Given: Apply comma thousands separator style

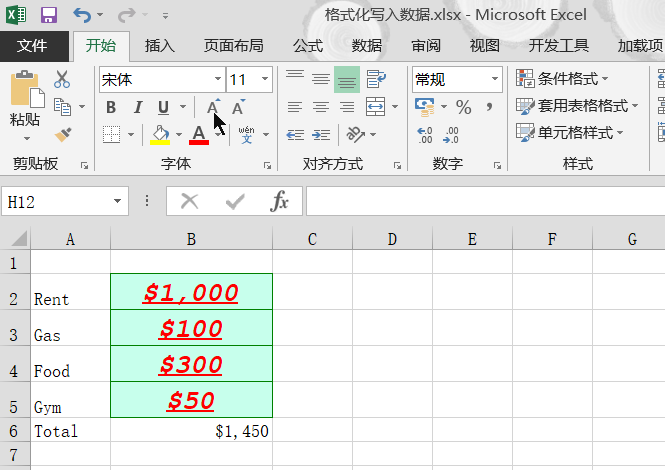Looking at the screenshot, I should point(489,107).
